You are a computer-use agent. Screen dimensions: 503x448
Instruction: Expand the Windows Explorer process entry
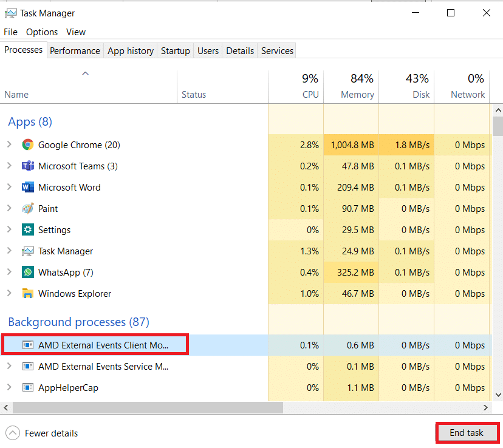9,293
